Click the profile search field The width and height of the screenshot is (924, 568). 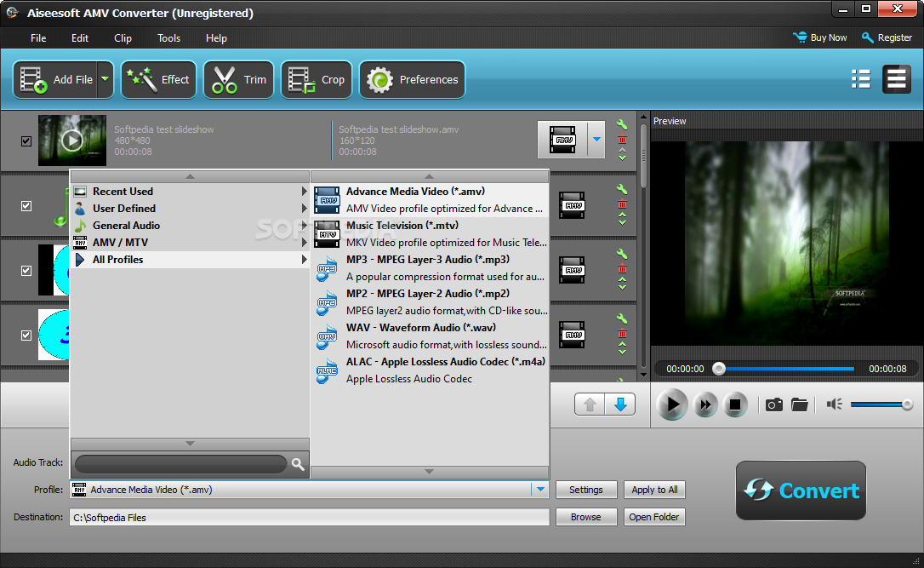click(180, 464)
